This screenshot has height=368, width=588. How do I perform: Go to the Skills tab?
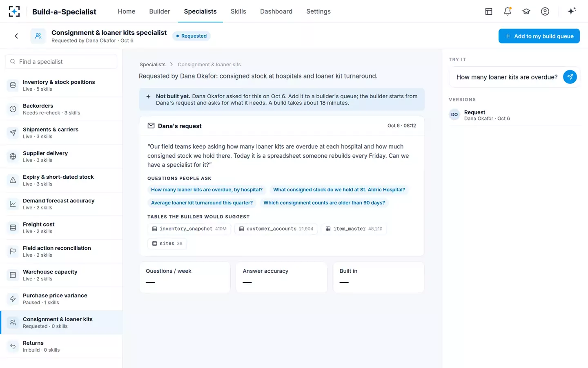coord(238,11)
